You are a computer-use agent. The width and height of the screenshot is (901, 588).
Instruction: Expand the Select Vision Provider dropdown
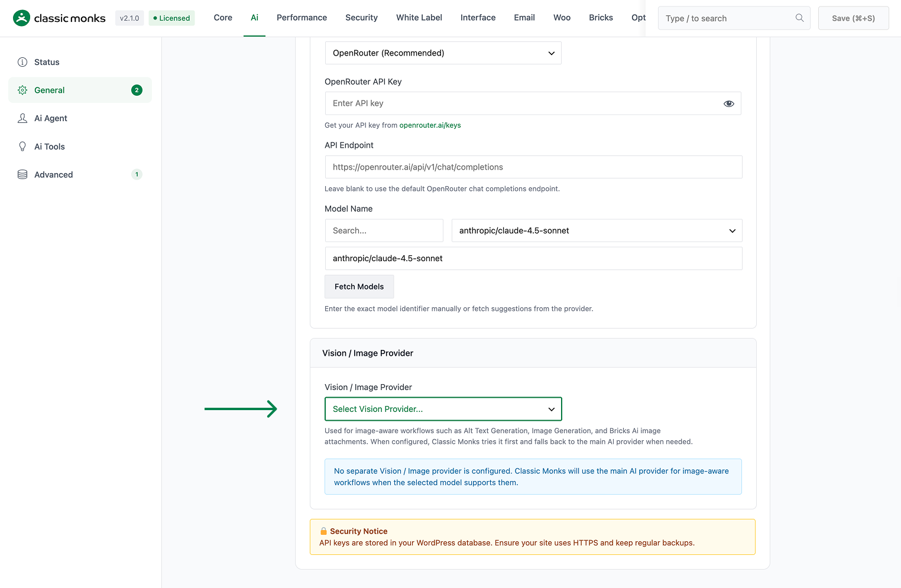pos(443,409)
